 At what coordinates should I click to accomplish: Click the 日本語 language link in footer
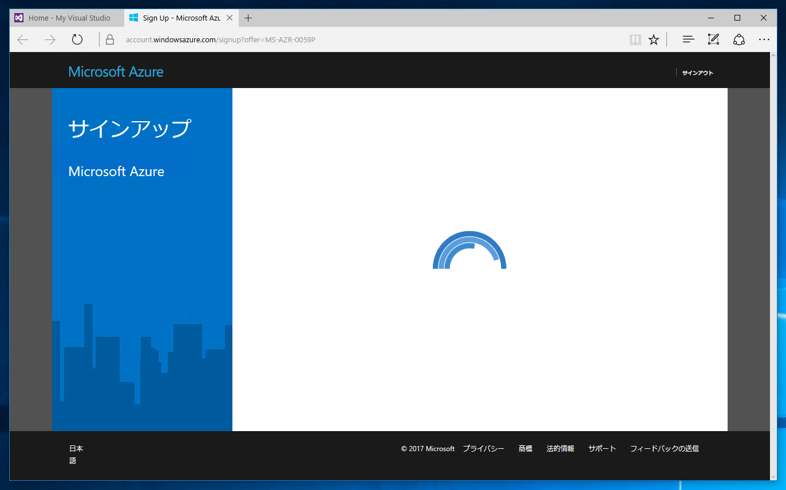tap(76, 454)
